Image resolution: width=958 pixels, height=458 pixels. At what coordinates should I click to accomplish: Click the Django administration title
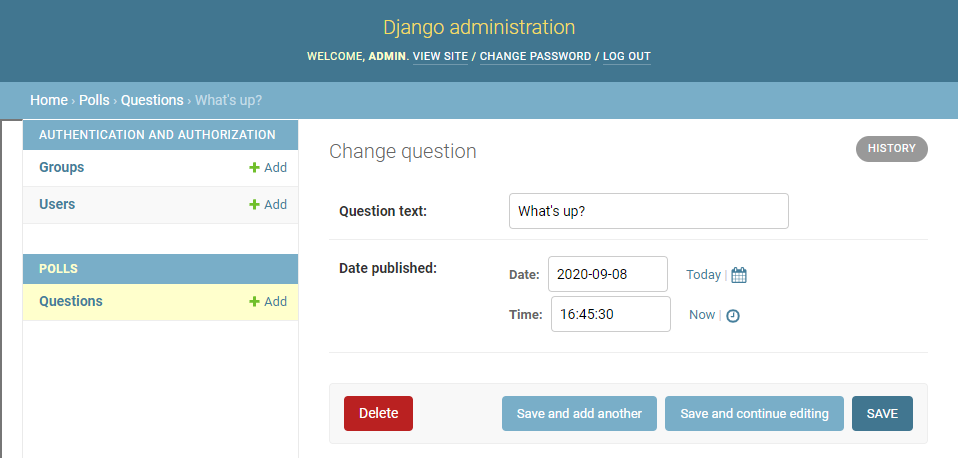479,27
